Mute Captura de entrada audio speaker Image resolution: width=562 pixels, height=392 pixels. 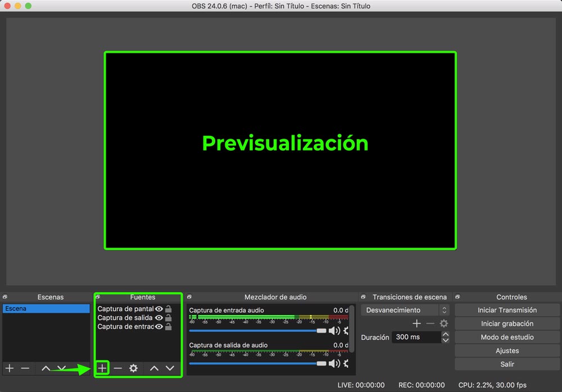point(333,331)
